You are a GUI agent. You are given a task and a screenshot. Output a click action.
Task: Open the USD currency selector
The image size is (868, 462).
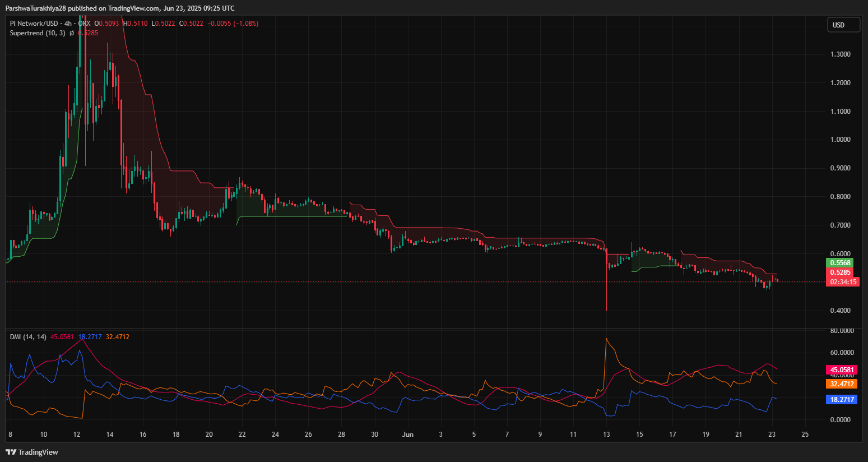(x=843, y=25)
